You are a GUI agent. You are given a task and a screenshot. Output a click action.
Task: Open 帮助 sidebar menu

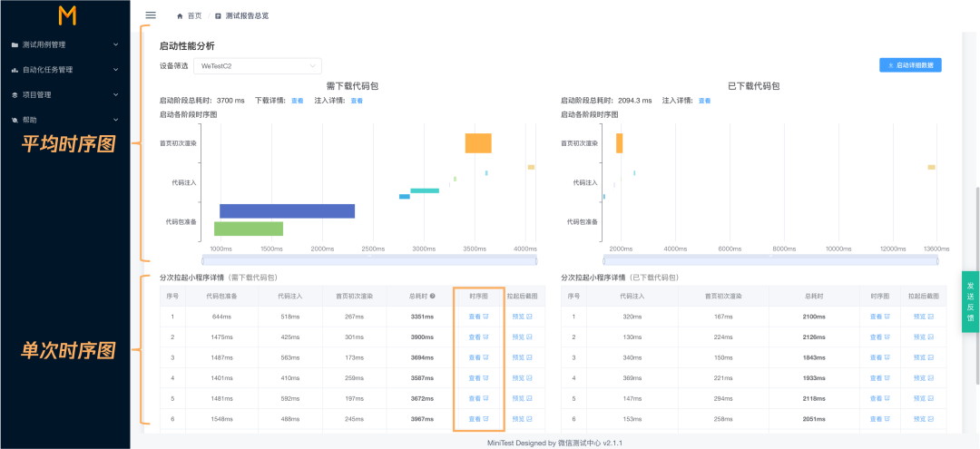pos(65,119)
